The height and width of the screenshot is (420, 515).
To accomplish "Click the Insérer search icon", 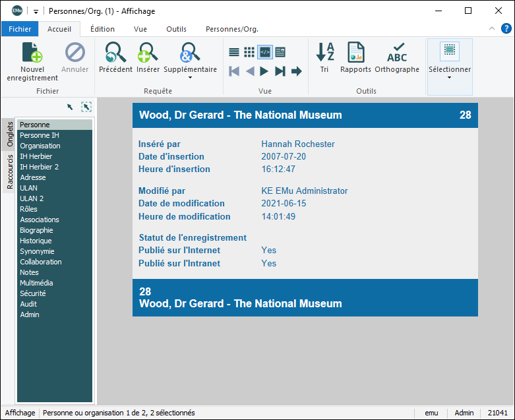I will click(148, 53).
